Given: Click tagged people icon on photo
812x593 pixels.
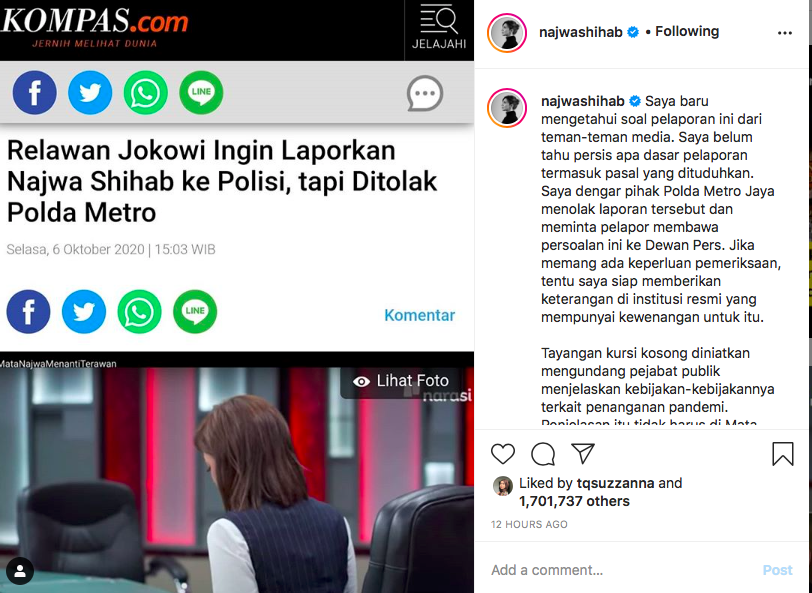Looking at the screenshot, I should coord(20,571).
